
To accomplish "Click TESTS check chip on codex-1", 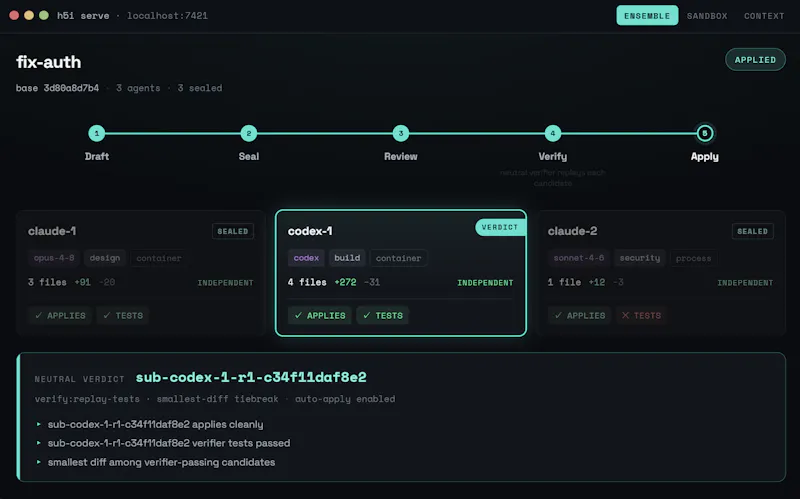I will pos(383,315).
